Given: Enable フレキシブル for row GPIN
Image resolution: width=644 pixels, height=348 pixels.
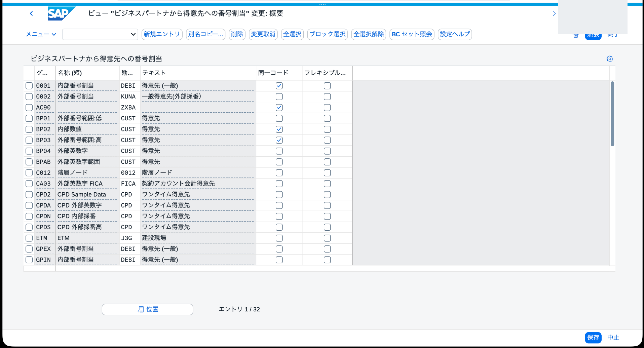Looking at the screenshot, I should click(327, 260).
